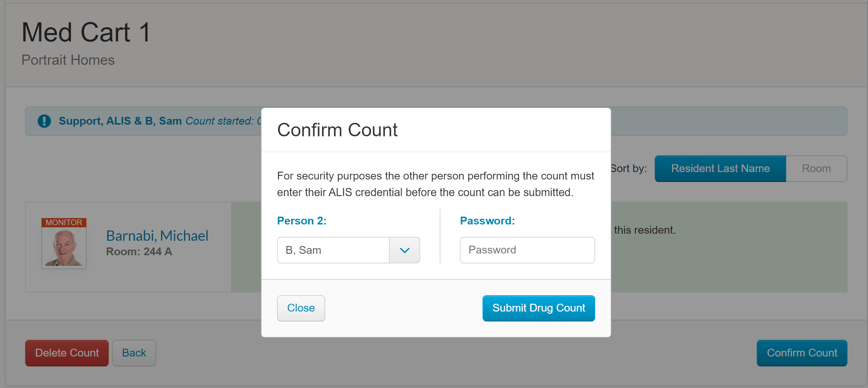The height and width of the screenshot is (388, 868).
Task: Click the red Delete Count button
Action: [x=67, y=353]
